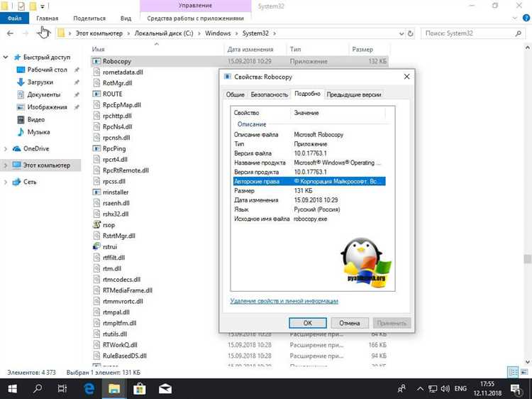The width and height of the screenshot is (532, 399).
Task: Select the Авторские права property row
Action: (x=309, y=181)
